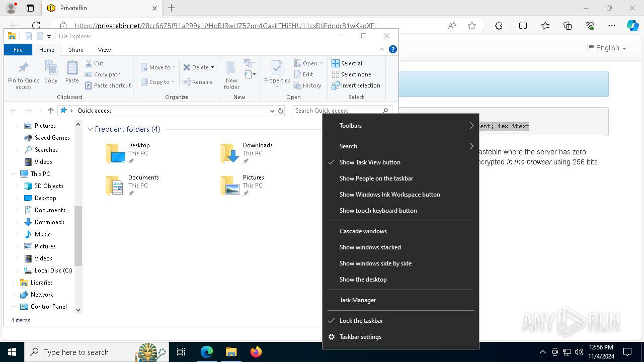Open File Explorer help question icon
This screenshot has width=644, height=362.
pos(393,49)
